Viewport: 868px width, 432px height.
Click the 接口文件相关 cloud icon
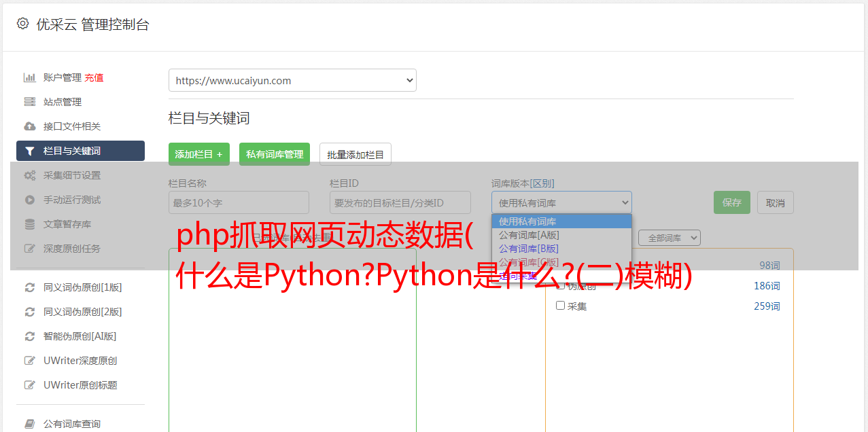click(30, 126)
